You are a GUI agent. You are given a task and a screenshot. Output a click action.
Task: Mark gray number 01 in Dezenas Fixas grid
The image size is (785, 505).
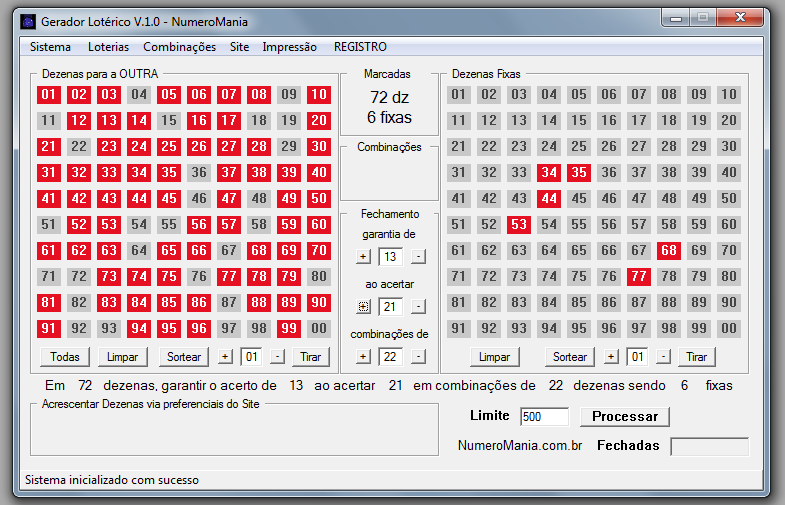click(x=459, y=95)
